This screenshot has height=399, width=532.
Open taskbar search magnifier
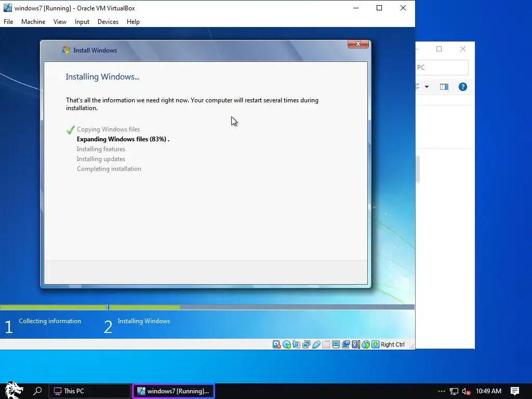coord(37,391)
